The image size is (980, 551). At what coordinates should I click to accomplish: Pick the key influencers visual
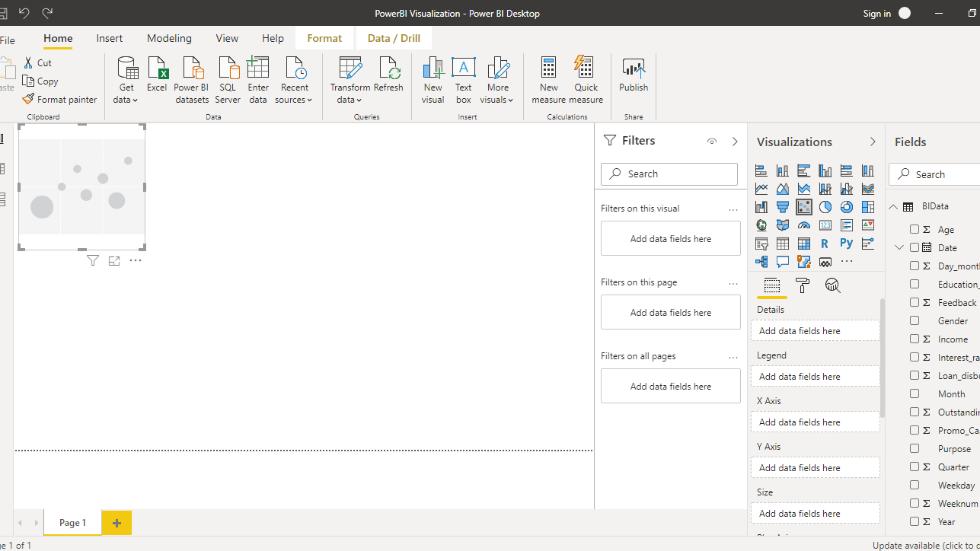[x=868, y=244]
